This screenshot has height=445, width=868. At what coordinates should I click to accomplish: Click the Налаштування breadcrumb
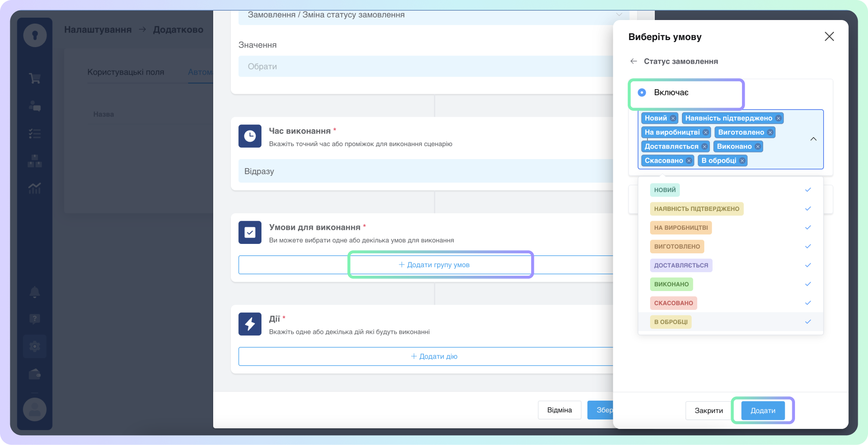(x=98, y=29)
